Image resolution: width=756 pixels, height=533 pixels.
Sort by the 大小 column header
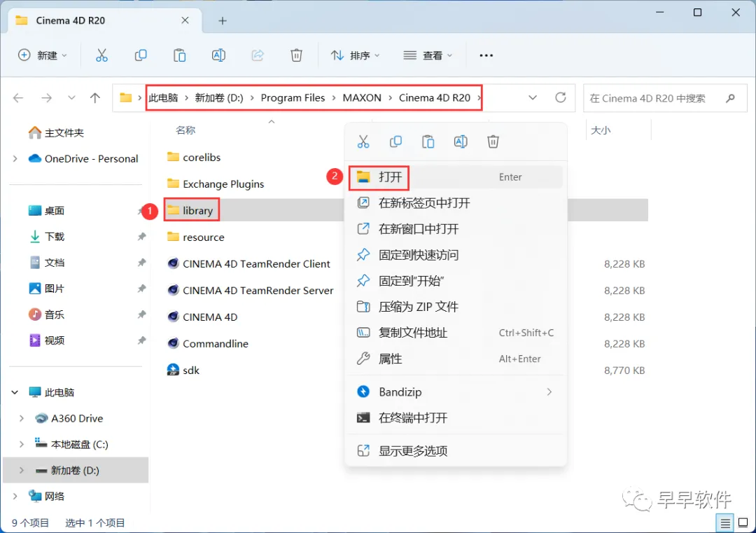pyautogui.click(x=601, y=130)
